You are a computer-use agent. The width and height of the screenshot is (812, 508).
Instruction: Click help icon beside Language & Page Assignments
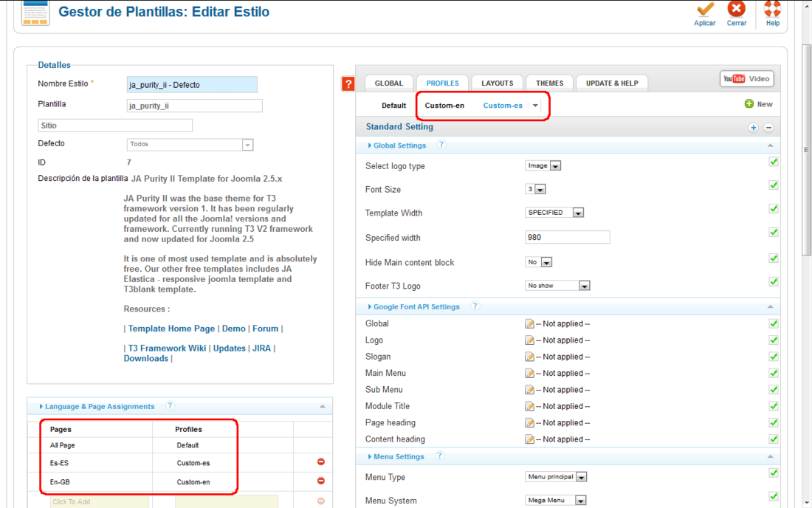(170, 405)
